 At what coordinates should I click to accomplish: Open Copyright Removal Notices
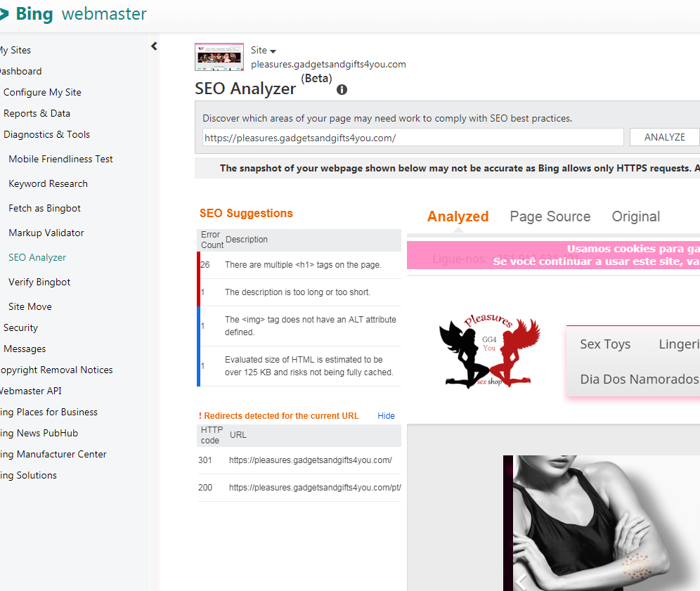click(56, 370)
